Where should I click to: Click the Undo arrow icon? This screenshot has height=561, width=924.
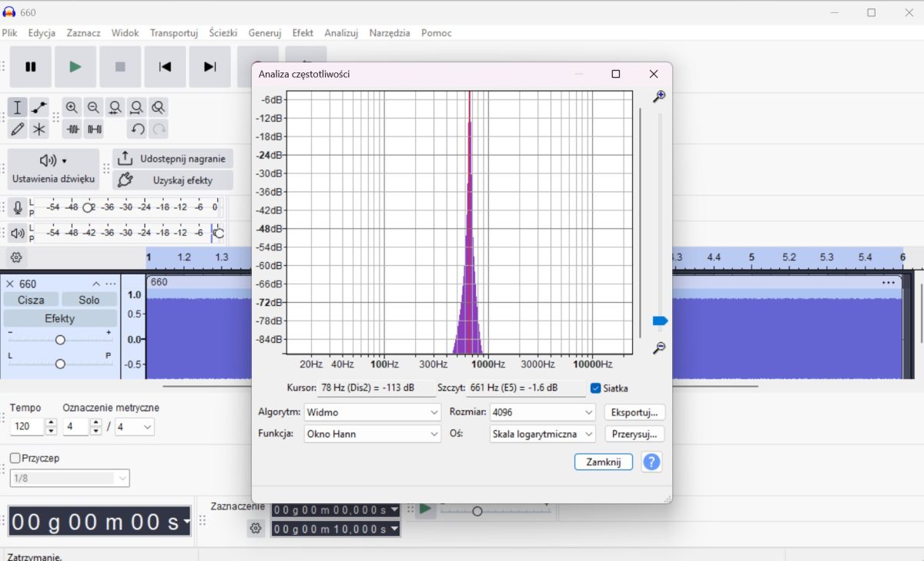[x=137, y=129]
